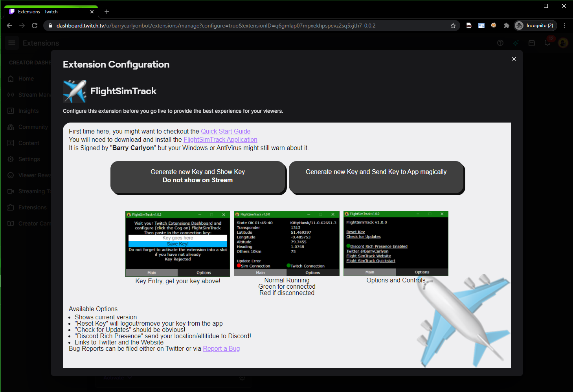Click the Key Entry screenshot thumbnail
The width and height of the screenshot is (573, 392).
(178, 244)
